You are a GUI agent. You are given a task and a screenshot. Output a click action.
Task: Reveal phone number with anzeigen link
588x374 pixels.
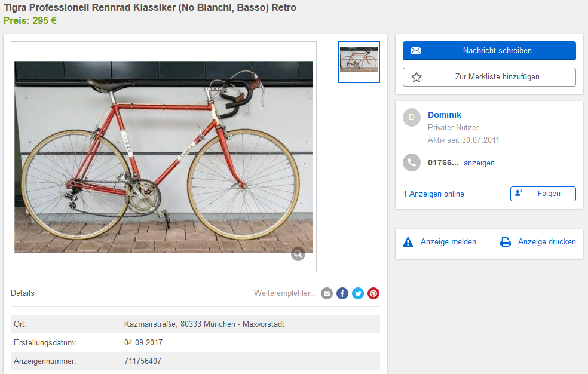tap(479, 163)
